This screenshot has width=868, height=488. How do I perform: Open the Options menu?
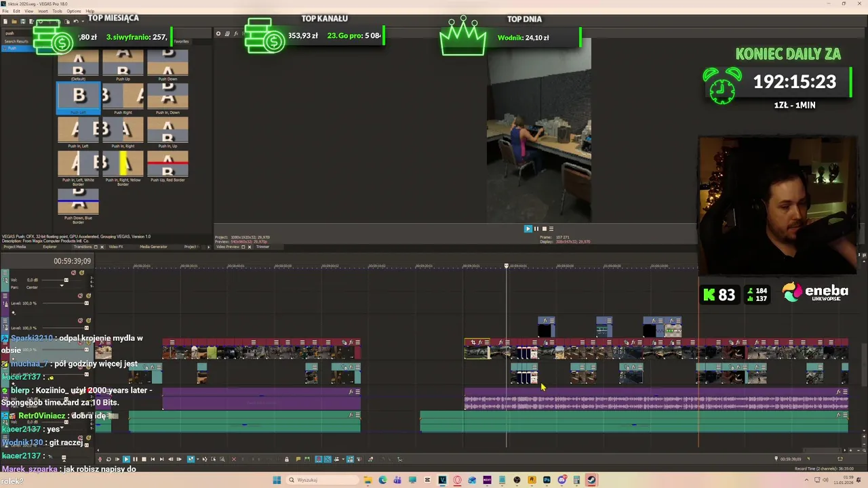pyautogui.click(x=73, y=11)
